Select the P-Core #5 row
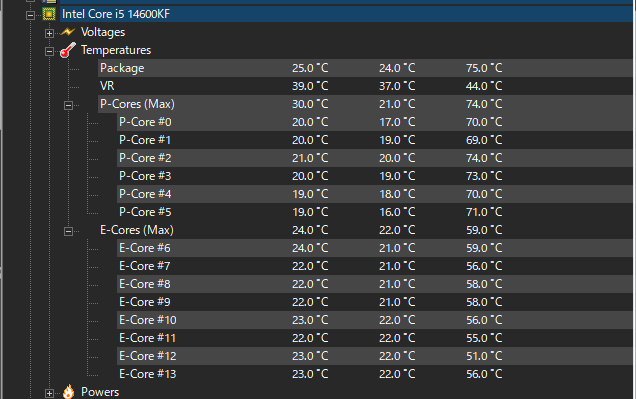The image size is (636, 399). click(x=375, y=212)
